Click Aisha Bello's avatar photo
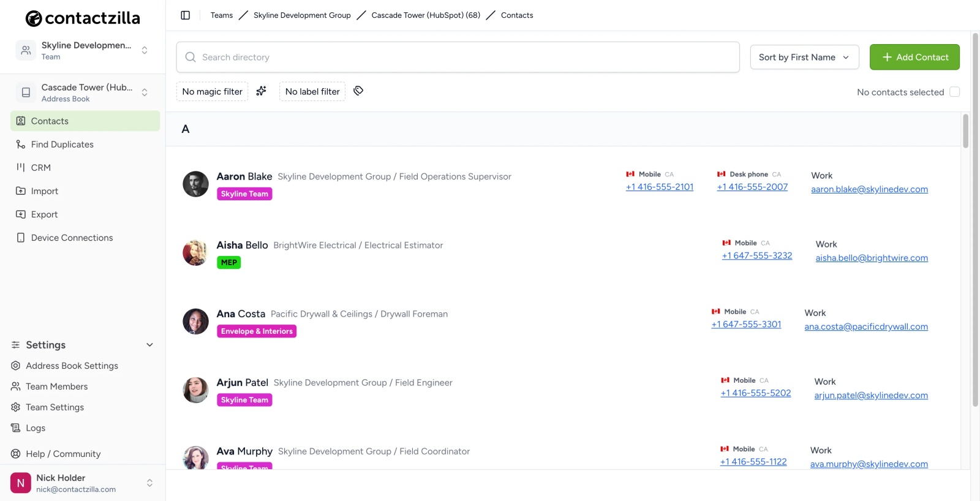Viewport: 980px width, 501px height. [x=195, y=252]
